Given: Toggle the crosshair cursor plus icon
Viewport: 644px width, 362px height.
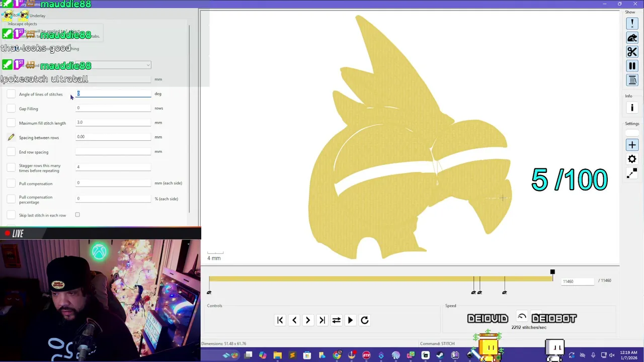Looking at the screenshot, I should click(x=632, y=145).
